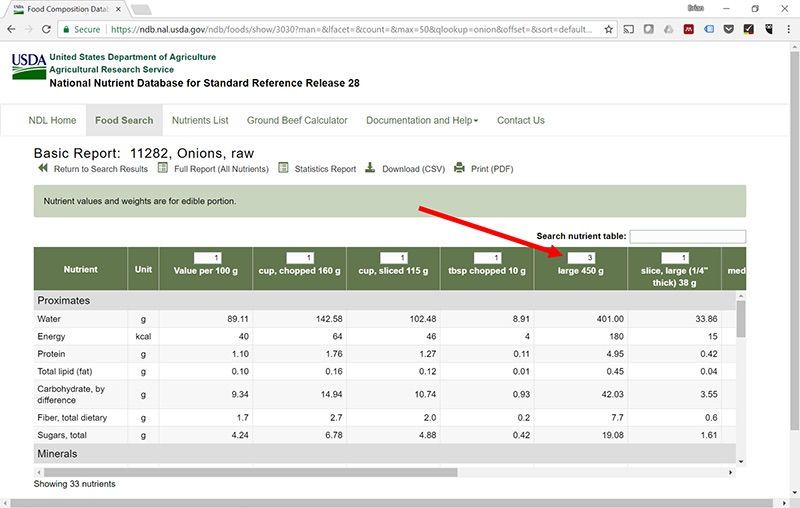The height and width of the screenshot is (508, 800).
Task: Click the USDA logo
Action: point(29,66)
